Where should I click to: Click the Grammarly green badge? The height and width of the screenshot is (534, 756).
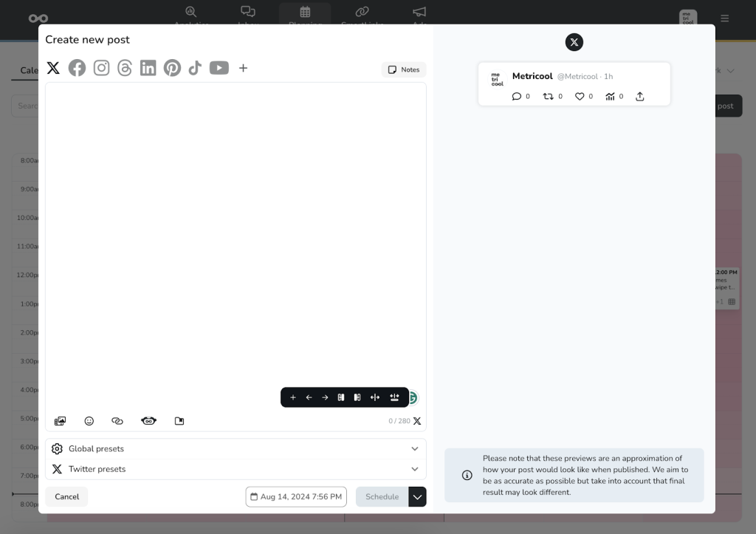pos(413,397)
